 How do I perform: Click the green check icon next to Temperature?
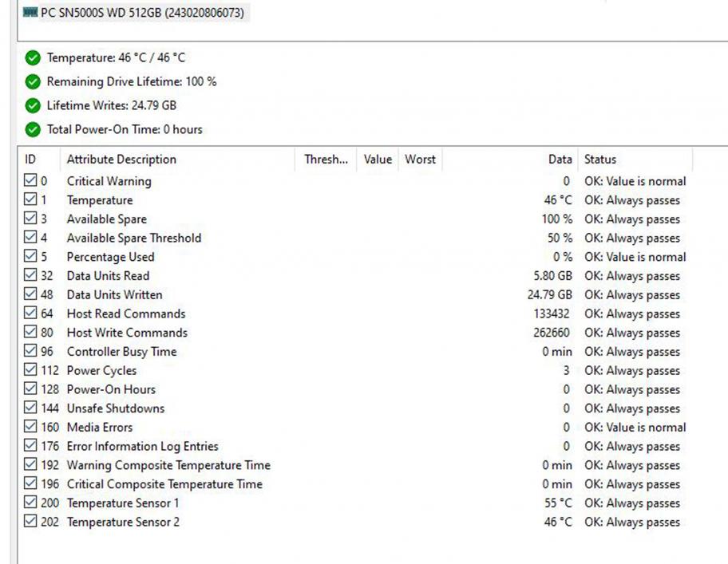pyautogui.click(x=33, y=57)
